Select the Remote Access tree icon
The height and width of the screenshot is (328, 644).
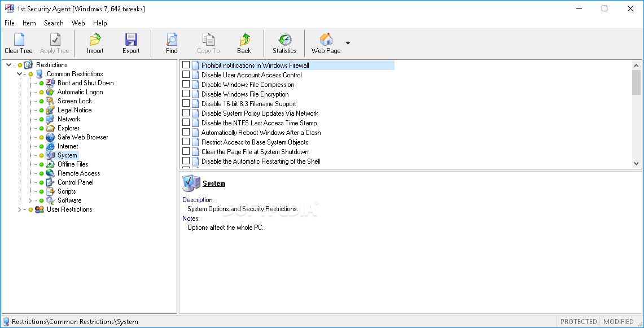[x=50, y=173]
